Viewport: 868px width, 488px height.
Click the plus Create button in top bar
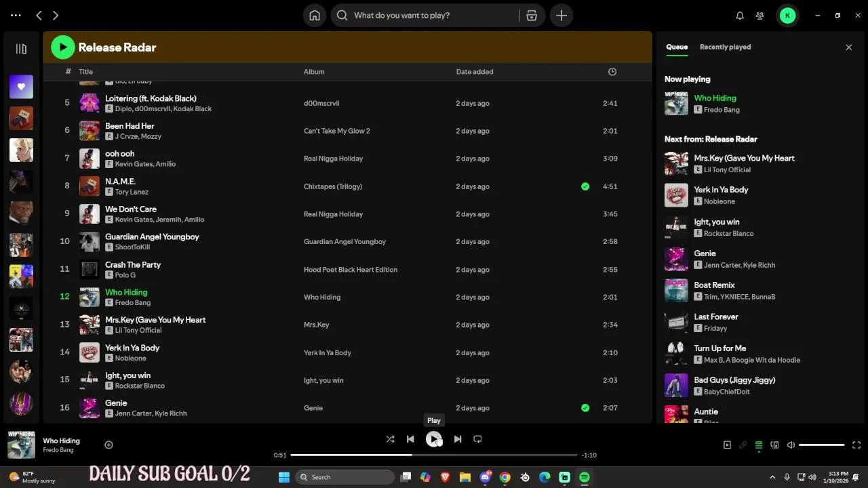click(x=561, y=16)
